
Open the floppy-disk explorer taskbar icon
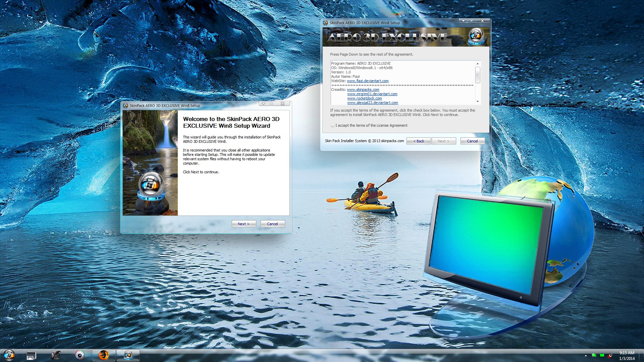[31, 355]
